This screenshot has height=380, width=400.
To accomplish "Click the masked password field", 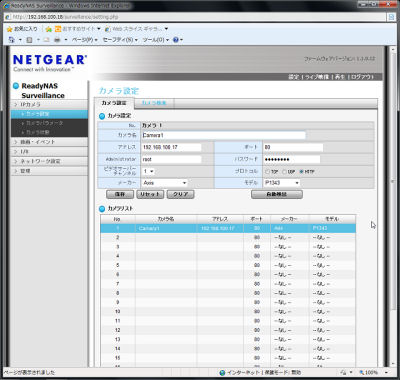I will (292, 159).
